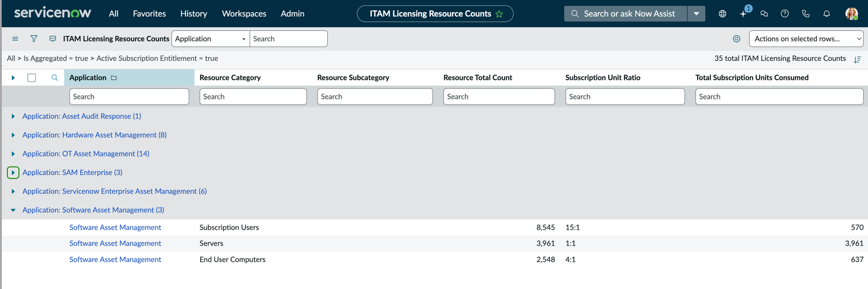The width and height of the screenshot is (868, 289).
Task: Open Application: Asset Audit Response (1) link
Action: (x=81, y=116)
